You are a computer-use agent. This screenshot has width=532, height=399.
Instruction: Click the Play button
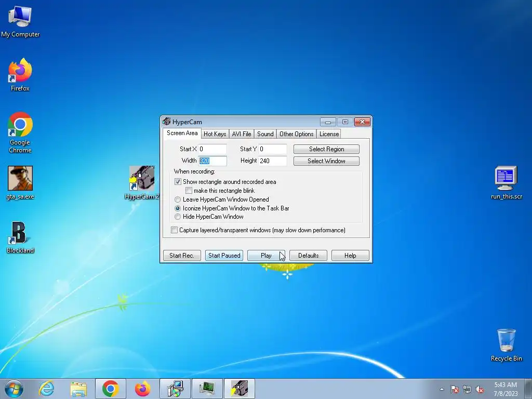(266, 256)
